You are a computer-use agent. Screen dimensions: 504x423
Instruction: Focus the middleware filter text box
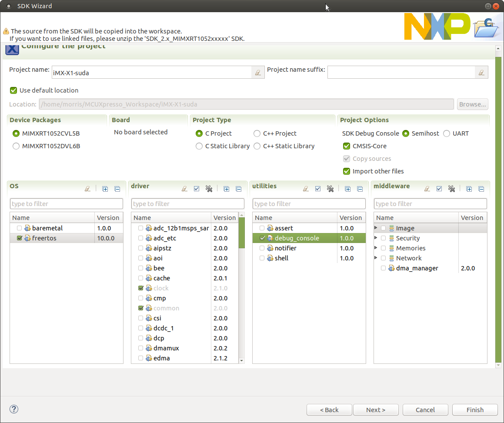431,204
